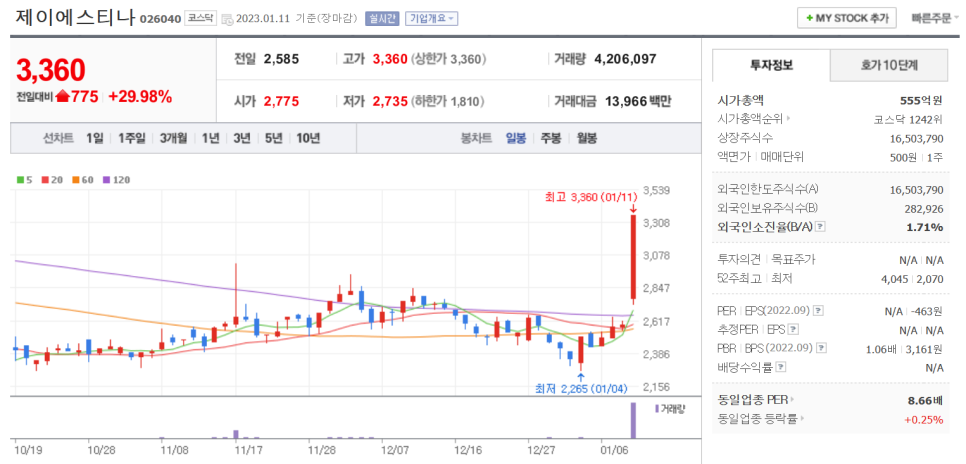Image resolution: width=966 pixels, height=464 pixels.
Task: Click the stock name 제이에스티나
Action: 74,17
